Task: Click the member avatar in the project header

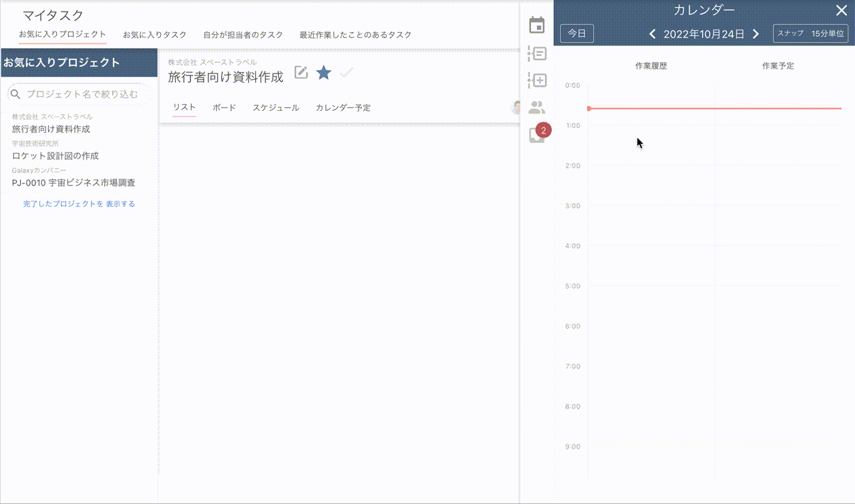Action: tap(516, 107)
